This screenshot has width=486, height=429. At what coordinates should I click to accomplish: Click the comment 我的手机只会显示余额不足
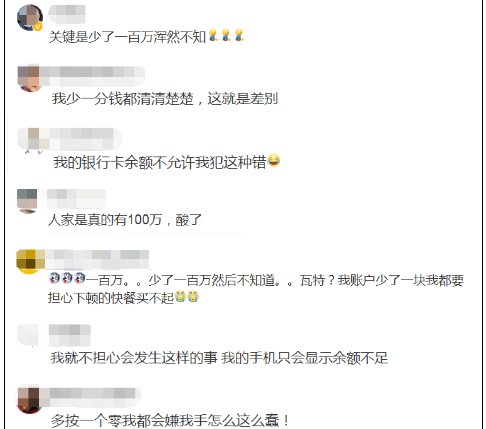coord(305,358)
